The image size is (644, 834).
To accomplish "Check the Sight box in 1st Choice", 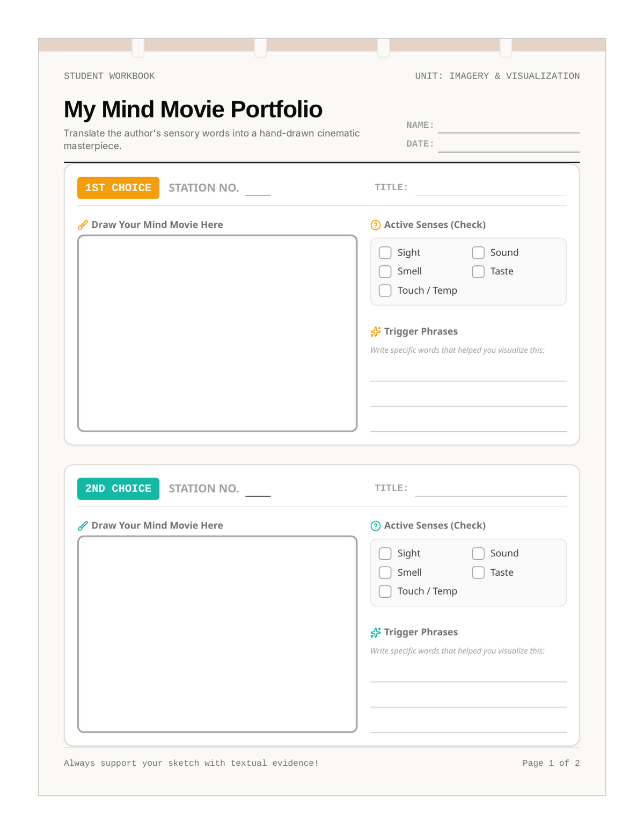I will point(385,252).
